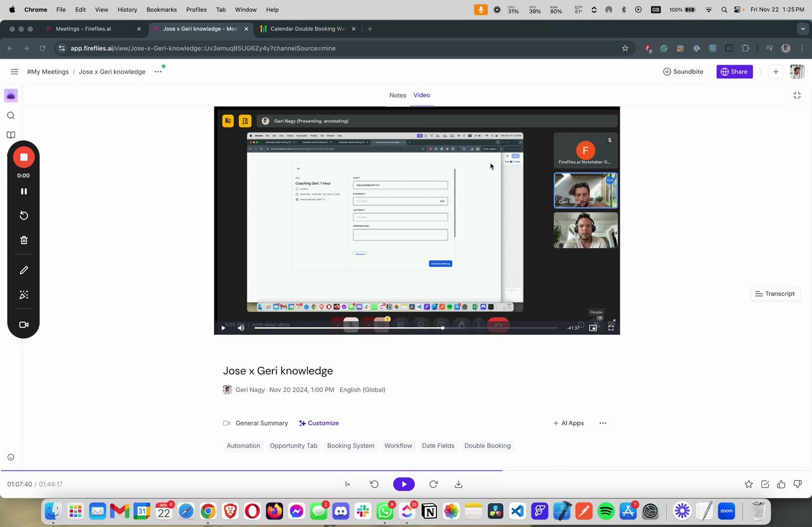Switch to the Calendar Double Booking browser tab
The image size is (812, 527).
pyautogui.click(x=306, y=29)
